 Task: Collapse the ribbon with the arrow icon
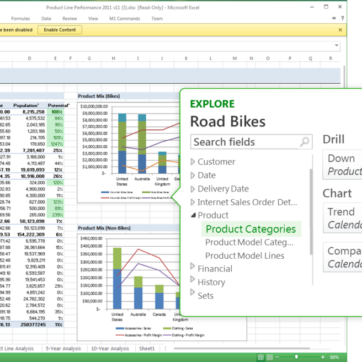pos(334,19)
